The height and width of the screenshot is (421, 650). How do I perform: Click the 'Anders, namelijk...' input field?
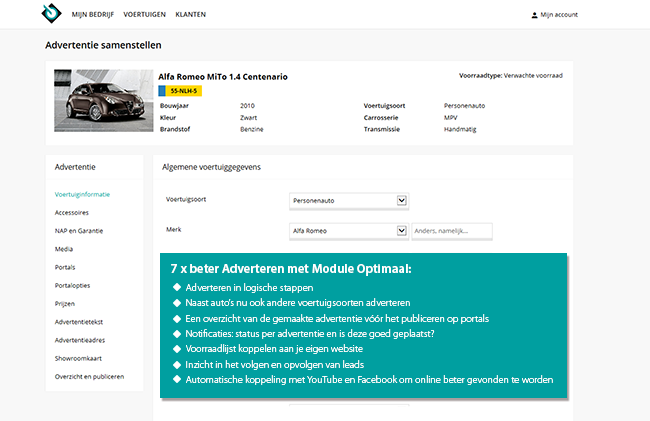[452, 231]
